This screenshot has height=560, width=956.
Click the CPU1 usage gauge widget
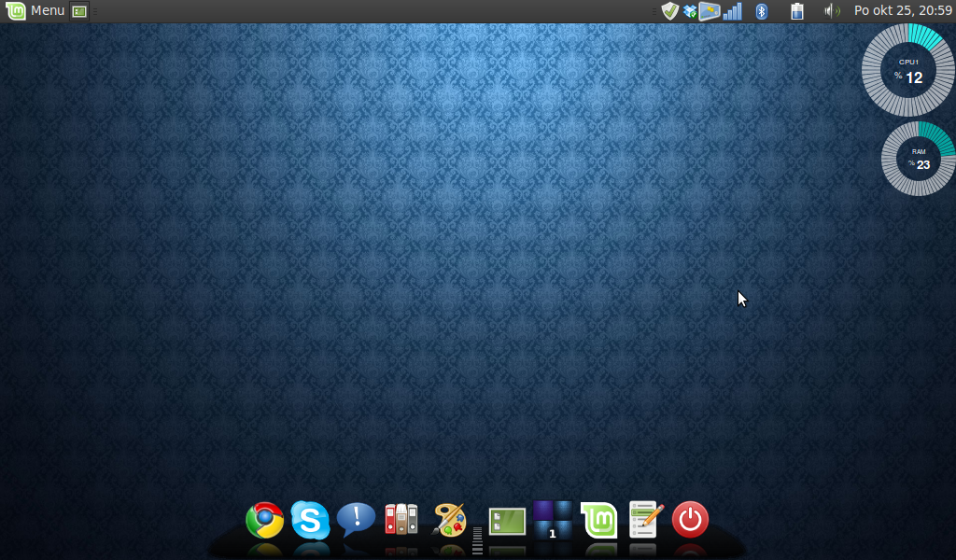908,70
